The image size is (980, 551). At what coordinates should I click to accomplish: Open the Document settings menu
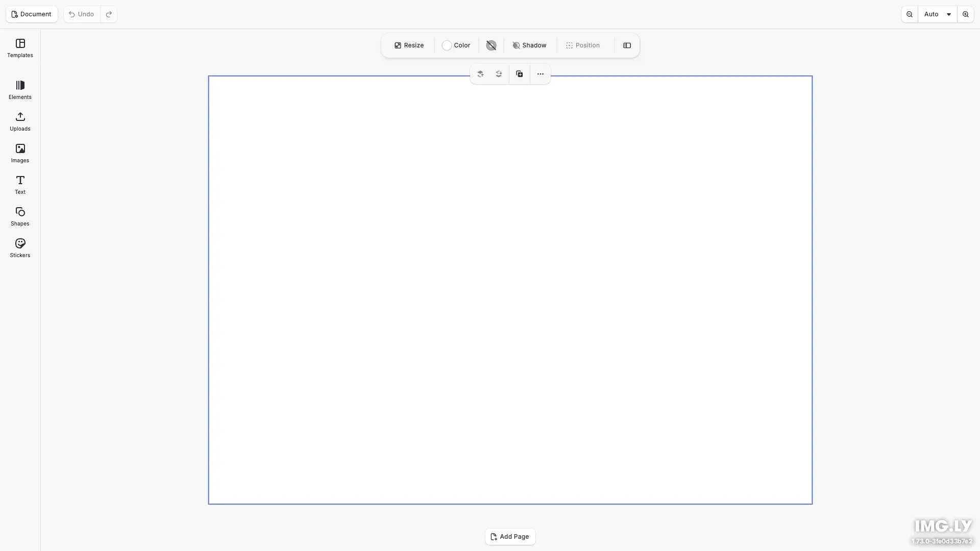pyautogui.click(x=32, y=14)
